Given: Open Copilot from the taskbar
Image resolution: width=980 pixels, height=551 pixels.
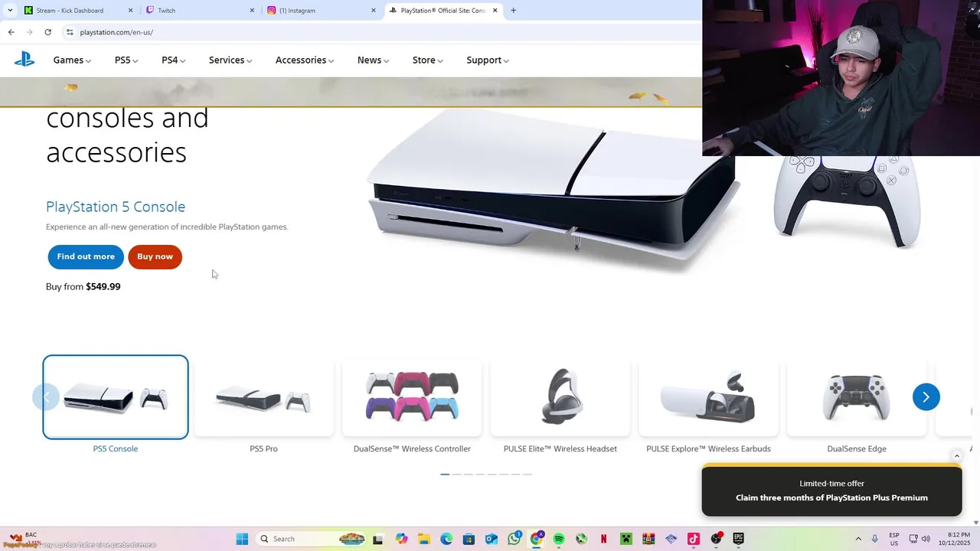Looking at the screenshot, I should coord(402,539).
